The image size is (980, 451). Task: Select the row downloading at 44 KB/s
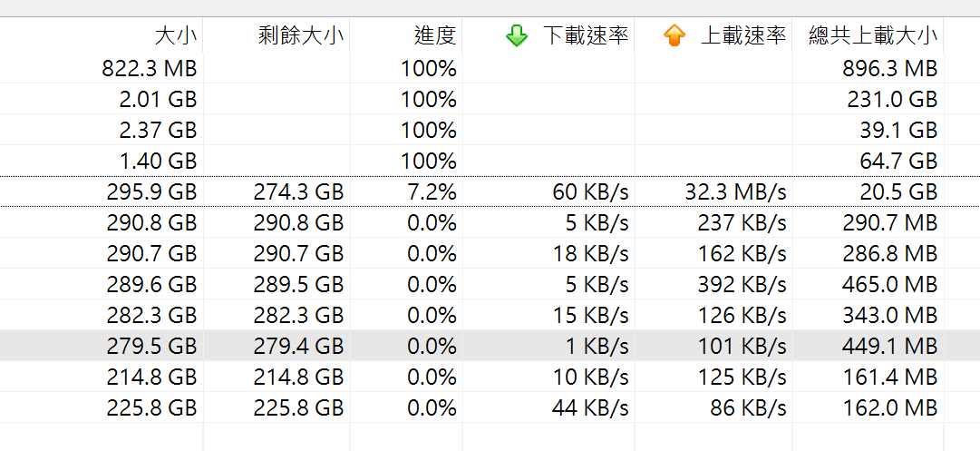click(x=490, y=407)
